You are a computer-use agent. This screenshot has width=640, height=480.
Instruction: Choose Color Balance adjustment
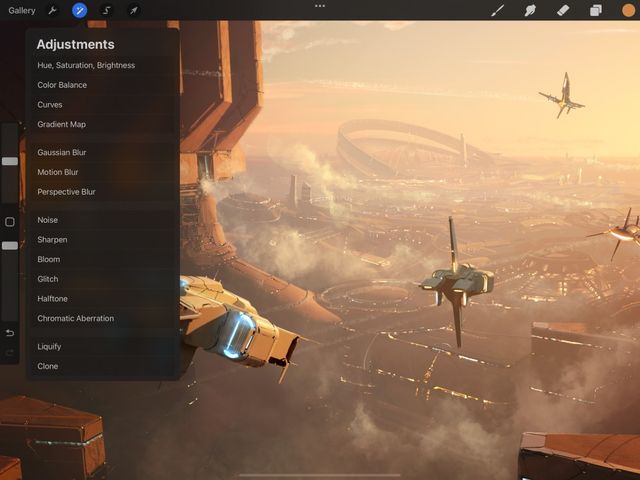point(105,85)
